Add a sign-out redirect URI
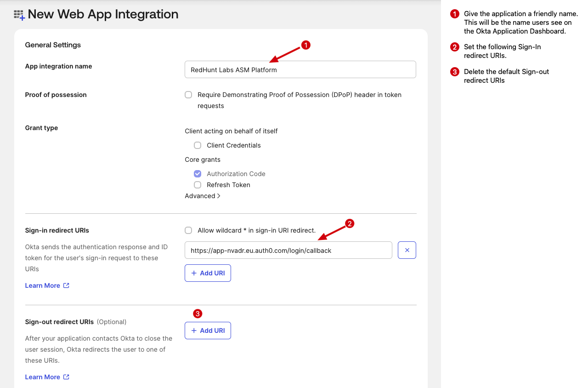 (x=208, y=331)
